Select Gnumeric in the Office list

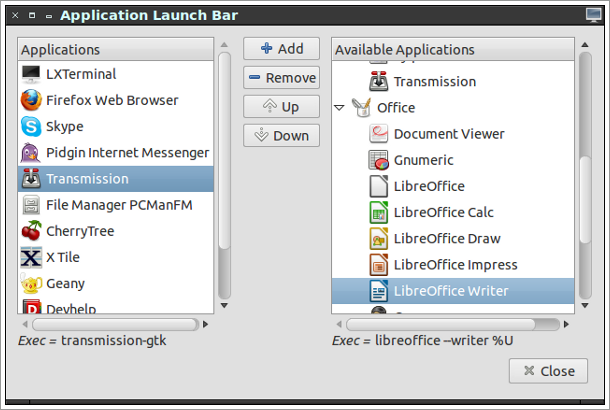(x=453, y=160)
